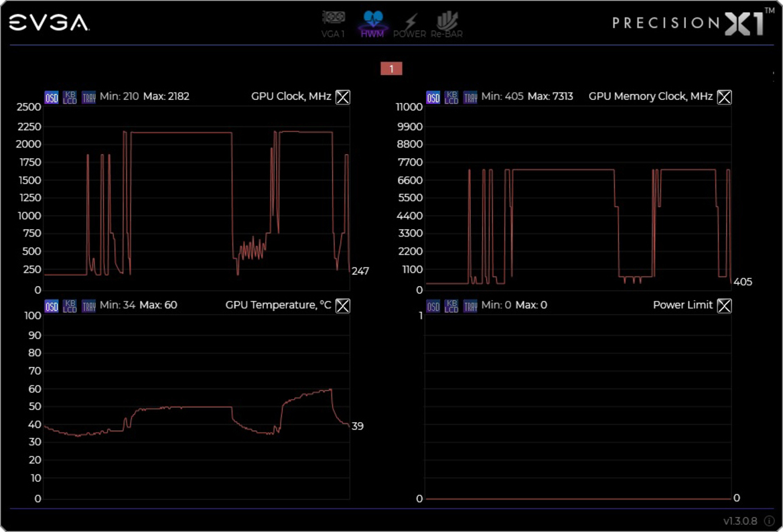
Task: Toggle OSD for GPU Memory Clock graph
Action: click(433, 97)
